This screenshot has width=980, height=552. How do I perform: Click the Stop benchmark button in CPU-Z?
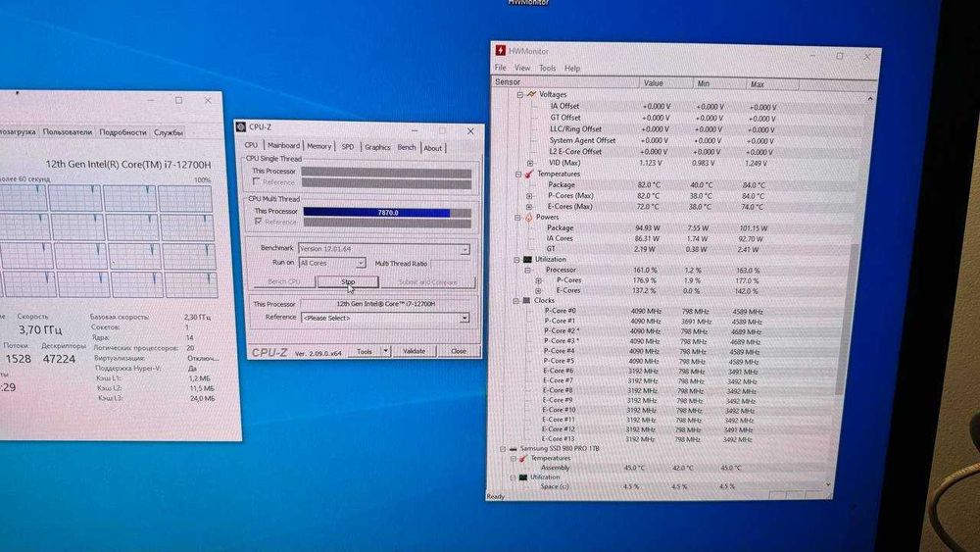tap(348, 282)
